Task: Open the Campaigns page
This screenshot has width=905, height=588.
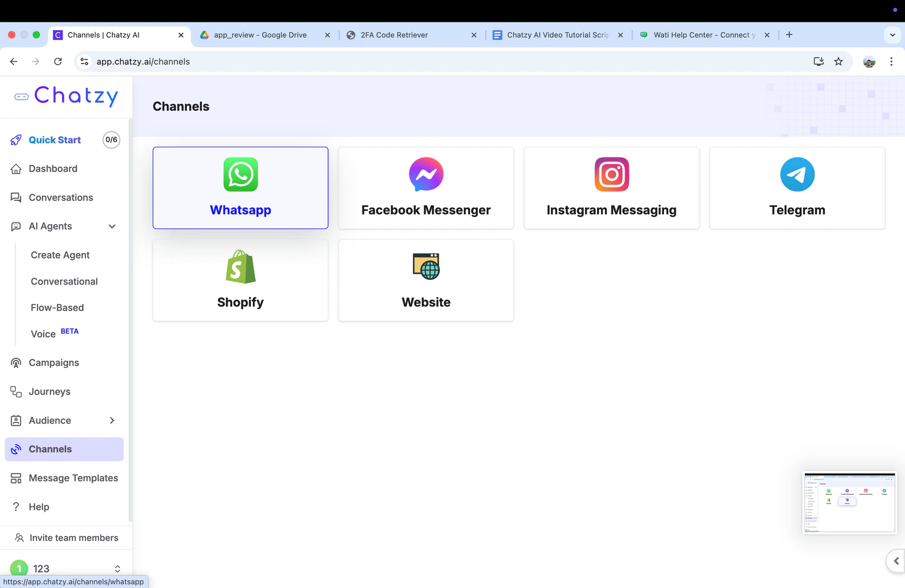Action: (54, 363)
